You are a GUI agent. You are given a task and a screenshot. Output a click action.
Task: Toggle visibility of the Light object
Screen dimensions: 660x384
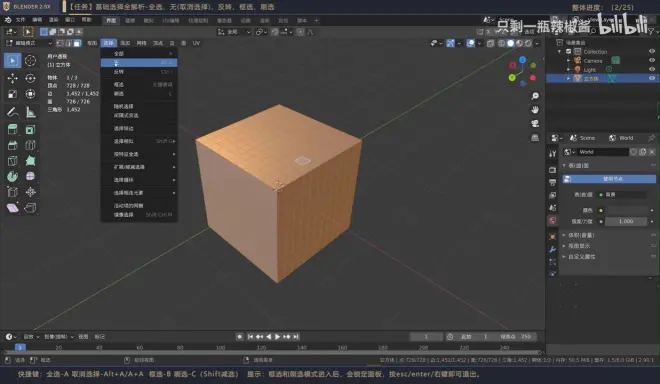click(x=652, y=69)
